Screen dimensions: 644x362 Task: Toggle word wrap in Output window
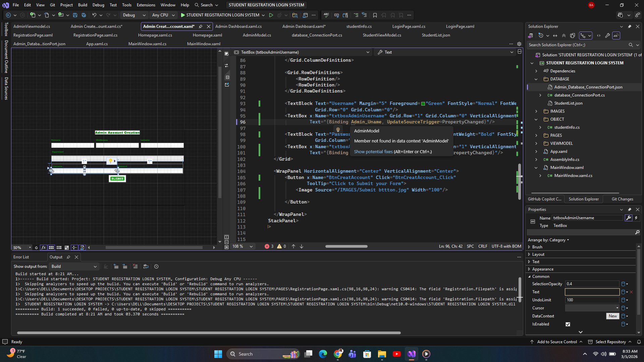(x=146, y=266)
